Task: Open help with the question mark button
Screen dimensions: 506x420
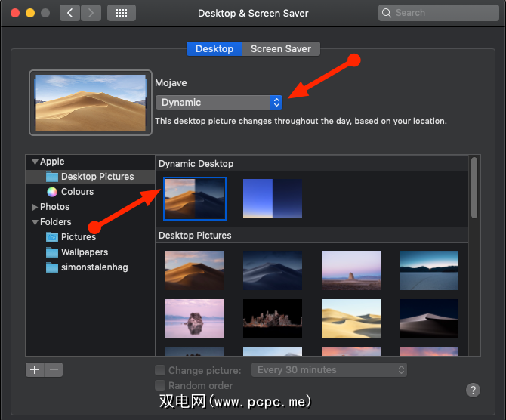Action: pyautogui.click(x=473, y=391)
